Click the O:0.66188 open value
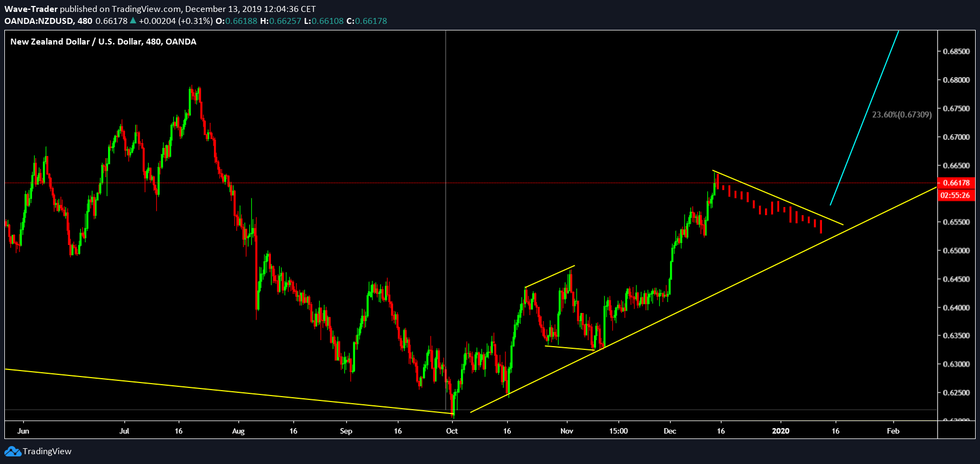The width and height of the screenshot is (980, 464). click(237, 21)
